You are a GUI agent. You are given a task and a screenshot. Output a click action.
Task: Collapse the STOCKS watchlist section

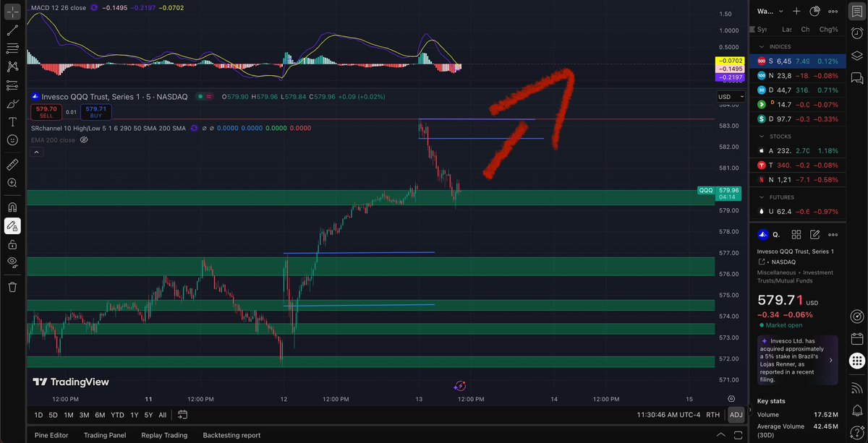(761, 135)
